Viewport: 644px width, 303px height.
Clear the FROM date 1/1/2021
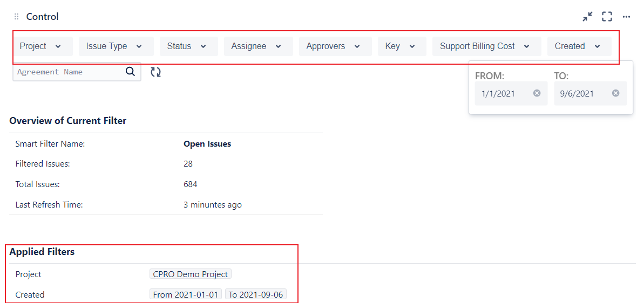537,93
